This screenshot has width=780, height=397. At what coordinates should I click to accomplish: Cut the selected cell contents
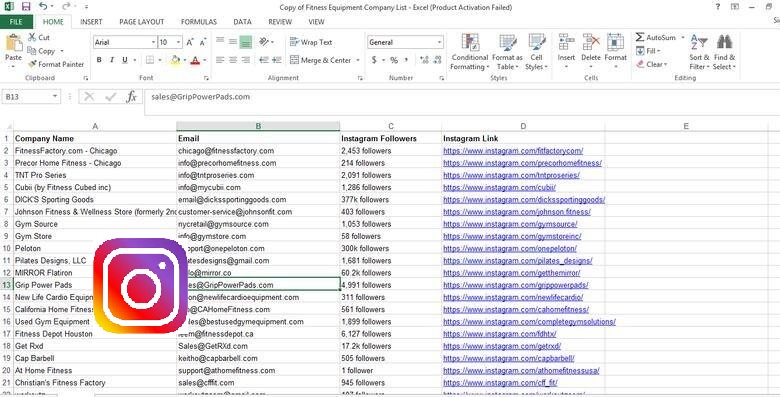point(39,37)
